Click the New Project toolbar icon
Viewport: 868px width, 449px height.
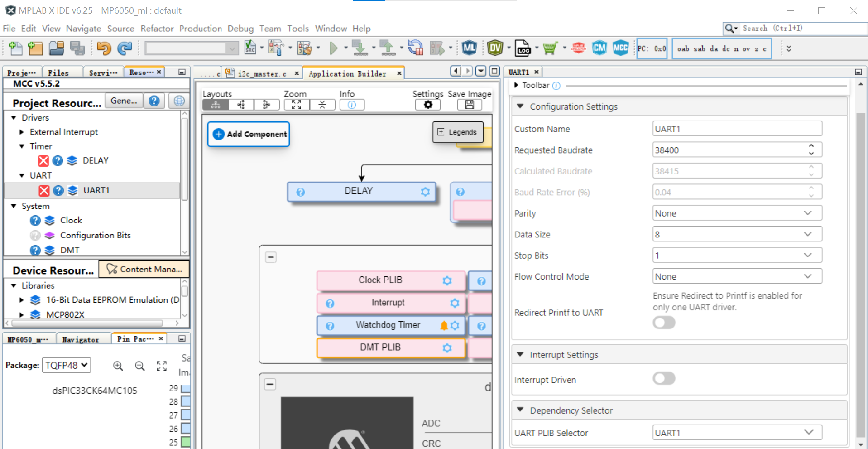35,48
